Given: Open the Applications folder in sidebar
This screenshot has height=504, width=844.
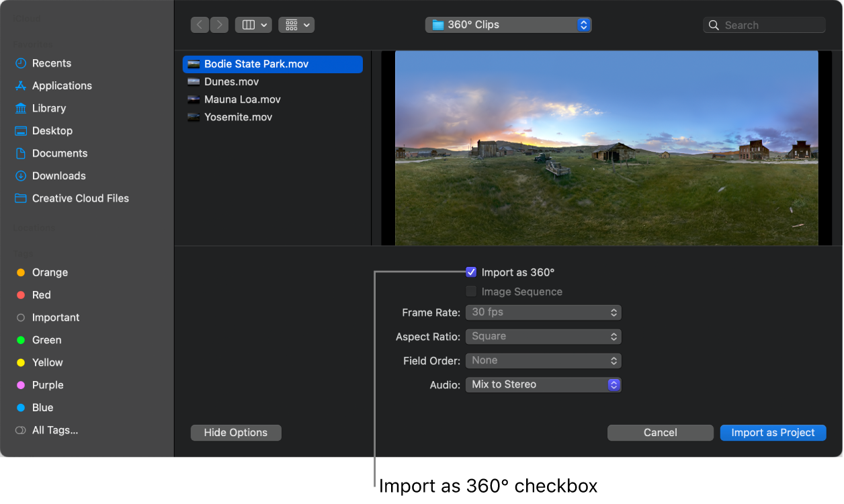Looking at the screenshot, I should pyautogui.click(x=62, y=85).
